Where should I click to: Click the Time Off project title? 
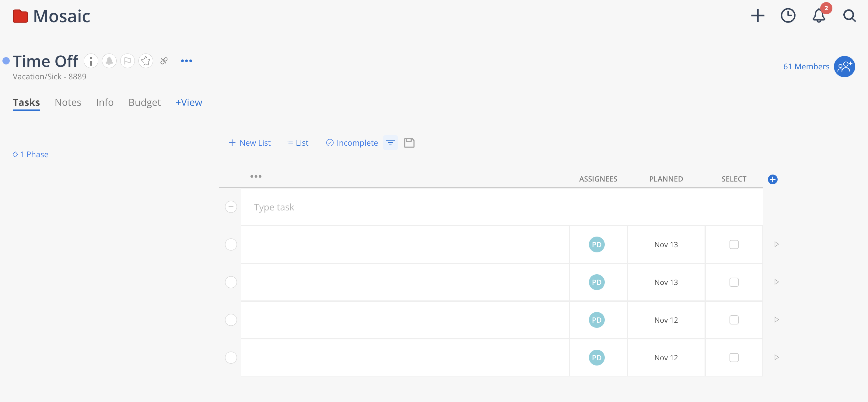click(x=45, y=61)
